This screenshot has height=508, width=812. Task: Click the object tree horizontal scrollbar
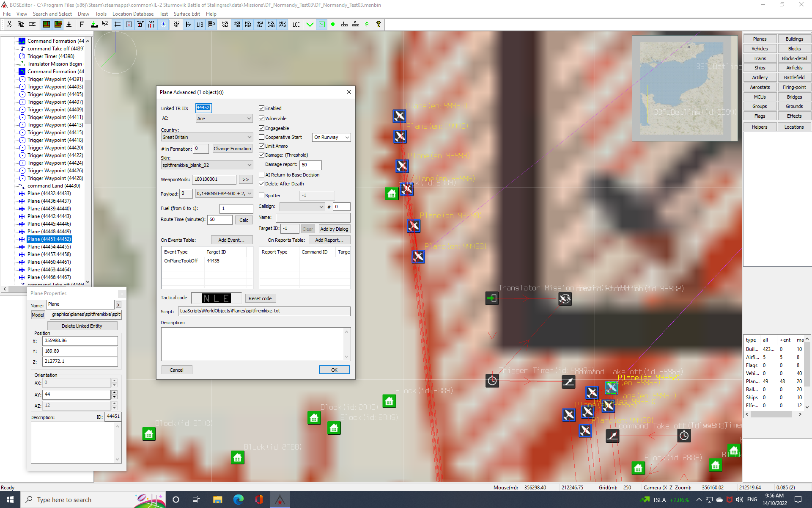[47, 289]
